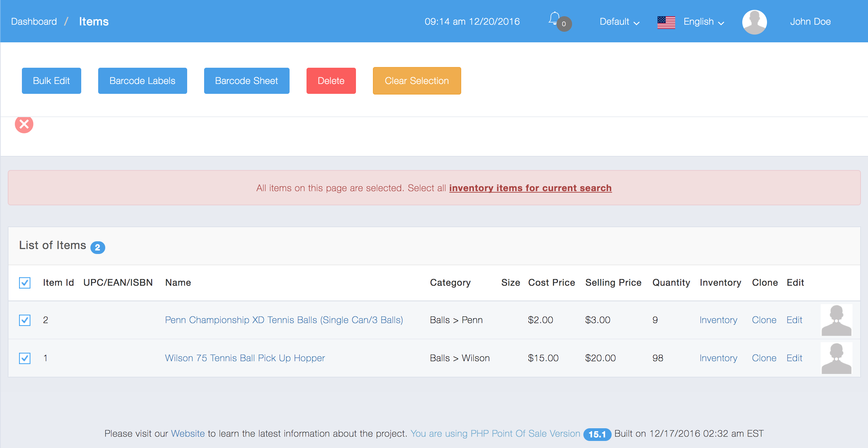
Task: Click the List of Items count badge
Action: [x=97, y=247]
